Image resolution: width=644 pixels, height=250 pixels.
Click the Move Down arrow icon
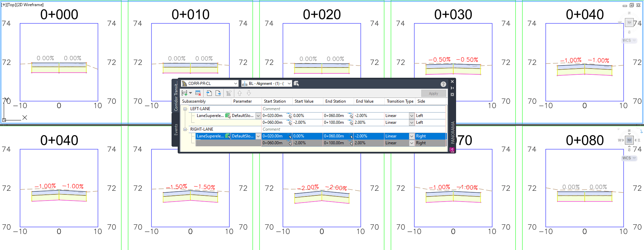pos(249,93)
